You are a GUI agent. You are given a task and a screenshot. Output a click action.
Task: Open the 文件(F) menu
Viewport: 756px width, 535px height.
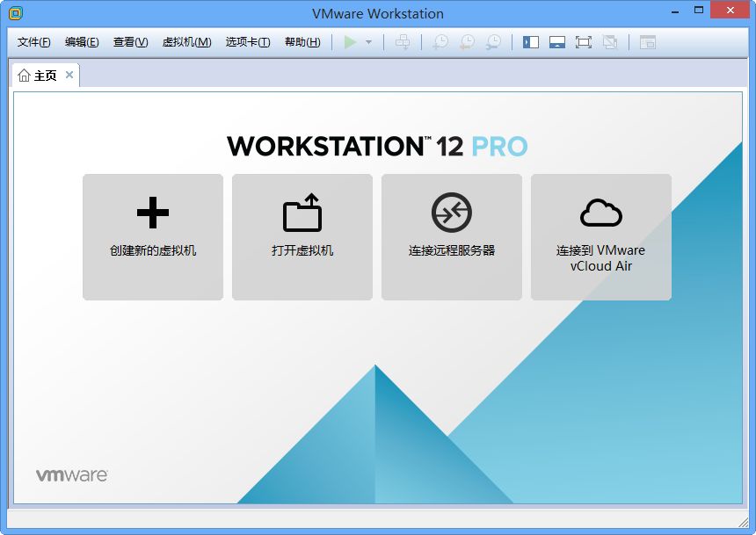(x=33, y=42)
